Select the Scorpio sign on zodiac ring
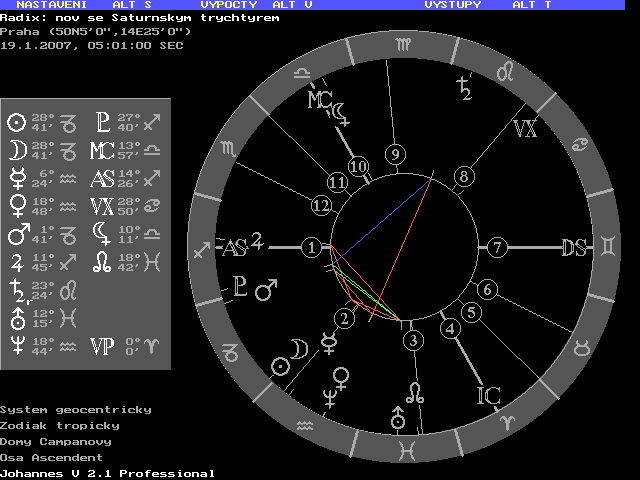The height and width of the screenshot is (480, 640). pyautogui.click(x=230, y=148)
